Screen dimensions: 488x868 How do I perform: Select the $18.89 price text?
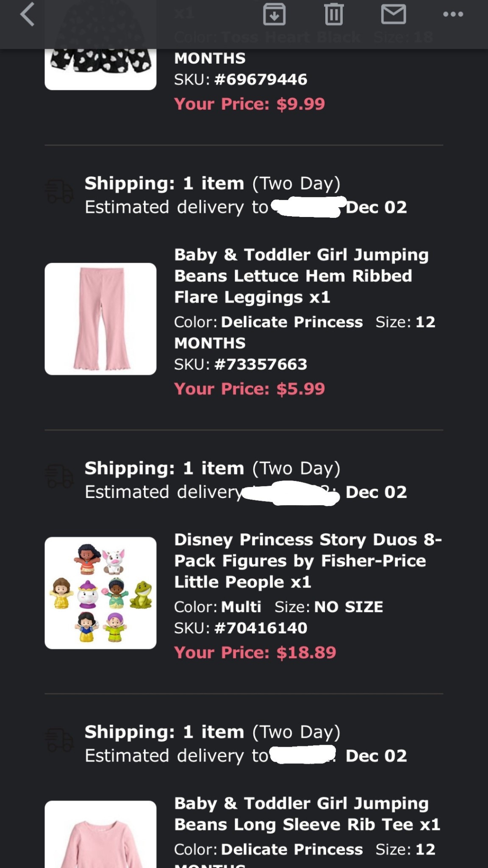click(255, 653)
